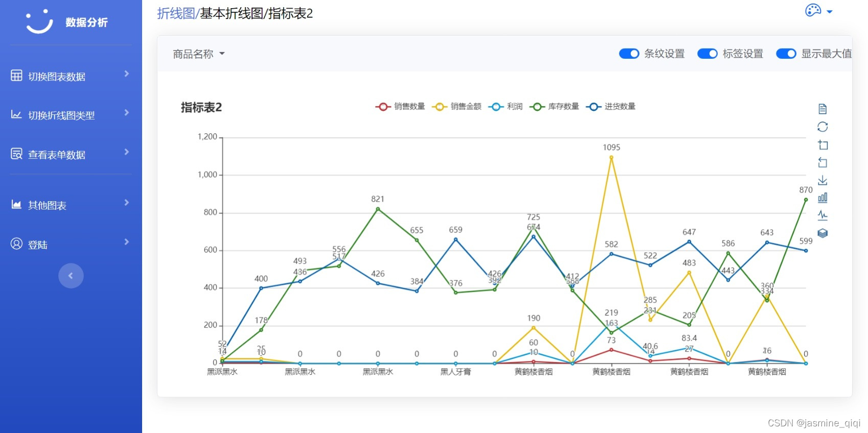
Task: Expand the 切换折线图类型 chevron
Action: tap(126, 112)
